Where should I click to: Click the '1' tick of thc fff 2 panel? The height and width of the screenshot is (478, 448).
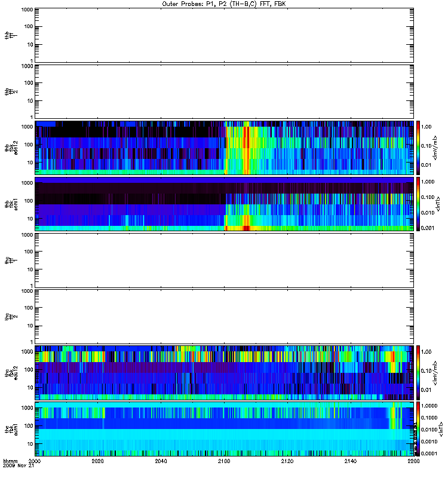[32, 342]
